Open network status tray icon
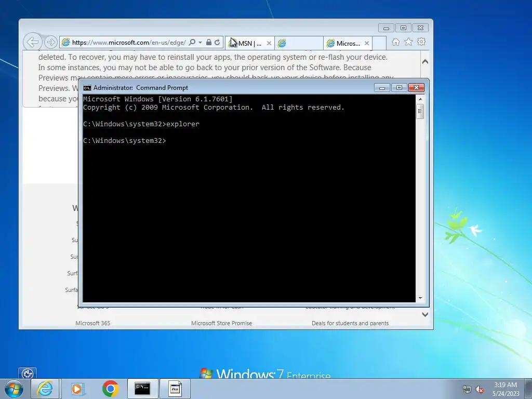 click(467, 390)
